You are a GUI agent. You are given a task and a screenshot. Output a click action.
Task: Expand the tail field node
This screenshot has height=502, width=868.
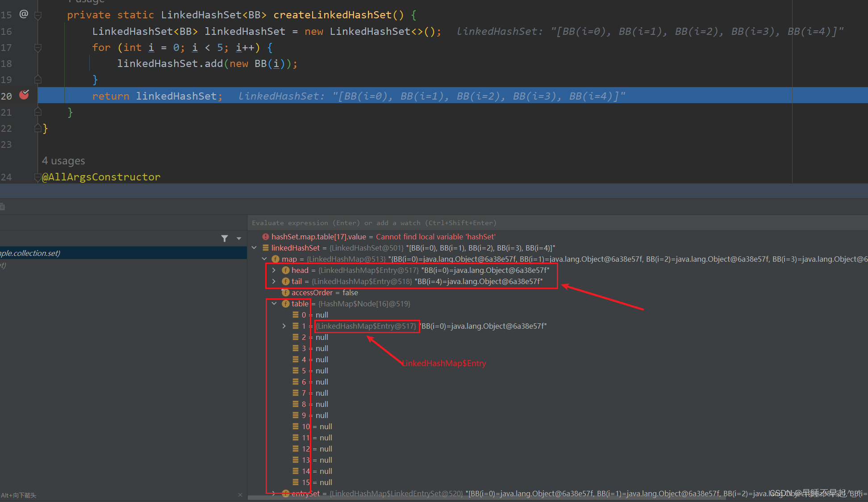274,281
